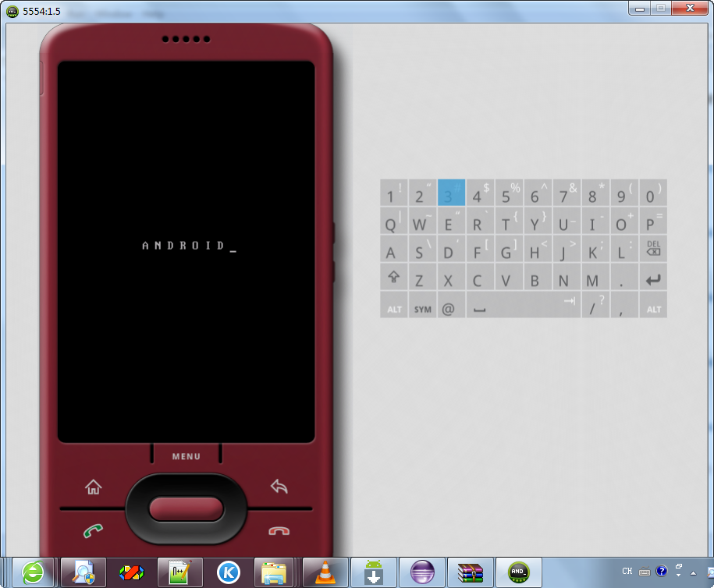Open Eclipse from the taskbar

click(x=422, y=572)
